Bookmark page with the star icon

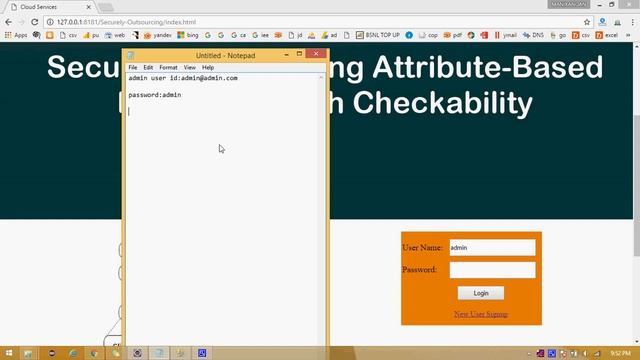(587, 22)
